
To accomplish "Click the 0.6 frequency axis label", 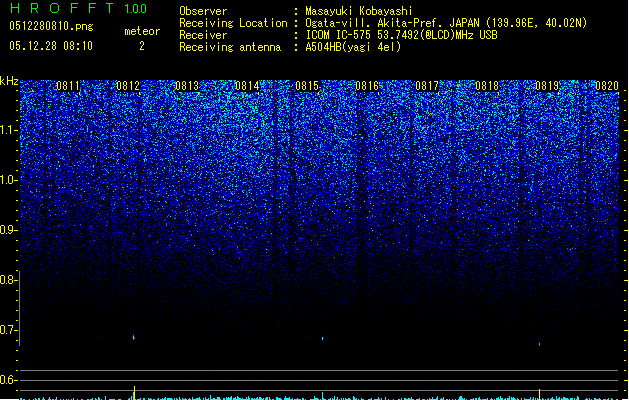I will tap(8, 380).
